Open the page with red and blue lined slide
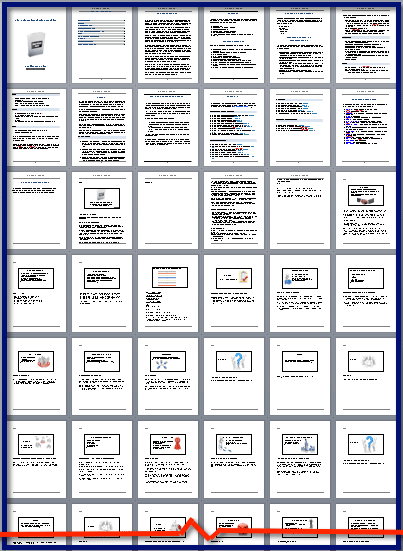The width and height of the screenshot is (403, 551). coord(168,293)
